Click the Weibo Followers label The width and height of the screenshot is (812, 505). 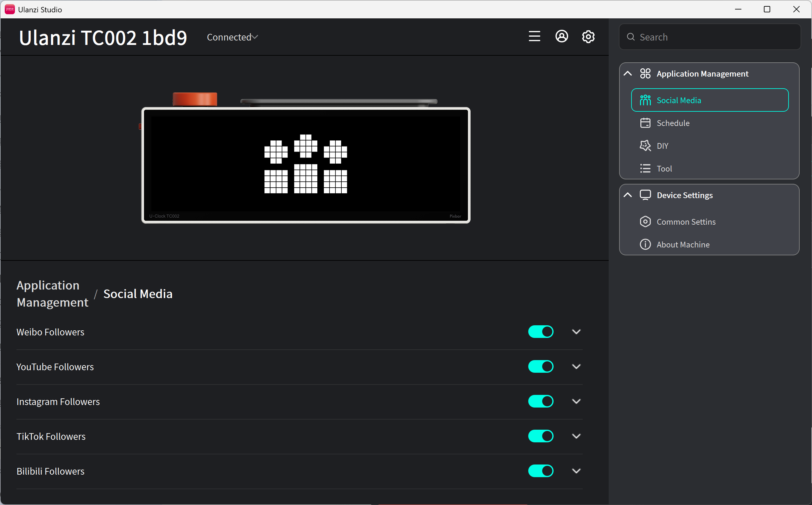pos(50,332)
